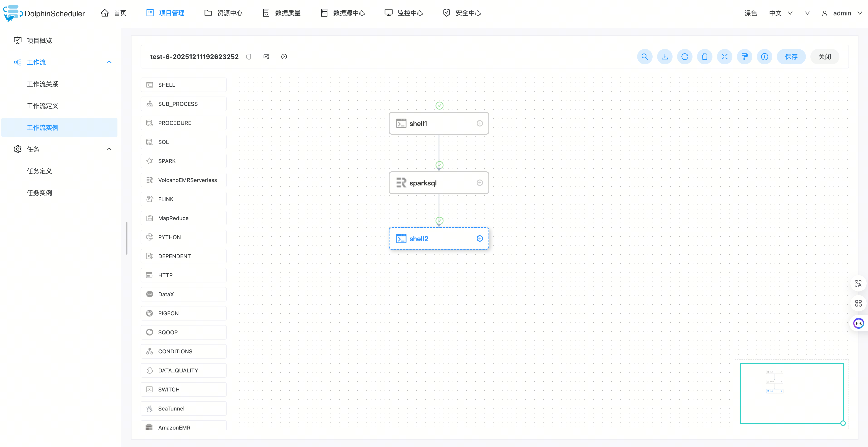Viewport: 868px width, 447px height.
Task: Click the version info circle icon
Action: point(764,57)
